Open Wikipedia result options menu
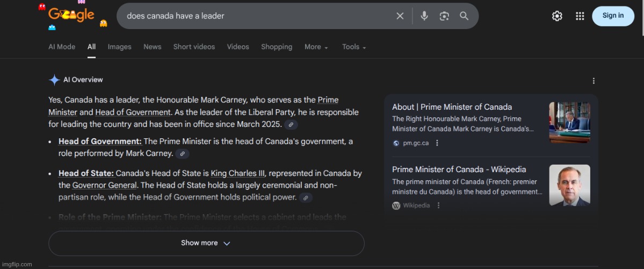 [438, 206]
